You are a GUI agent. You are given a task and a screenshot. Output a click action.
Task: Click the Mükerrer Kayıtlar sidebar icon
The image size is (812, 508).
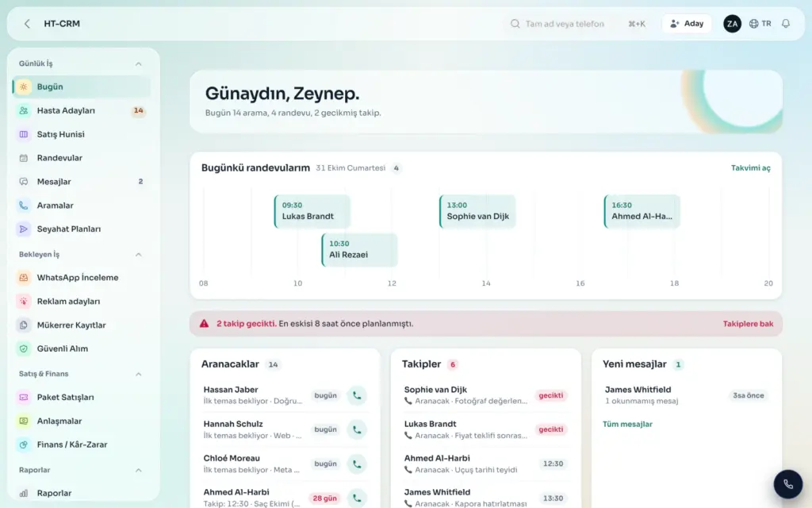coord(24,325)
